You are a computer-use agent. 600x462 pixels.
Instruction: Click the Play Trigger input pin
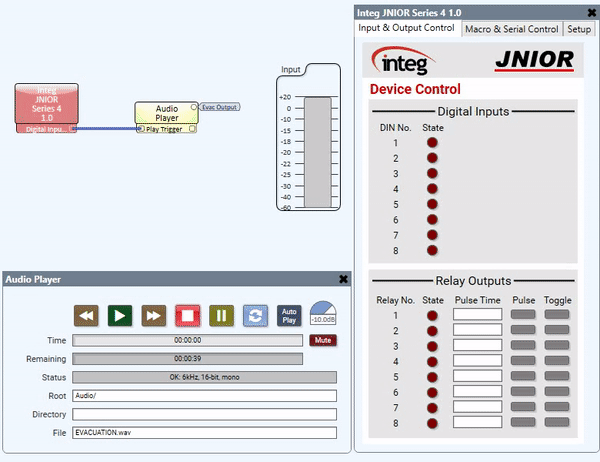coord(141,129)
